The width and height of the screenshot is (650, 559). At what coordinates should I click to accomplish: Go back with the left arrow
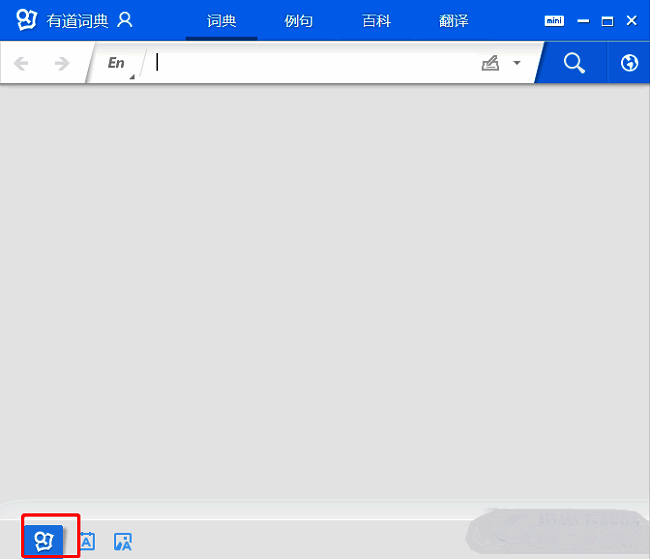point(21,63)
